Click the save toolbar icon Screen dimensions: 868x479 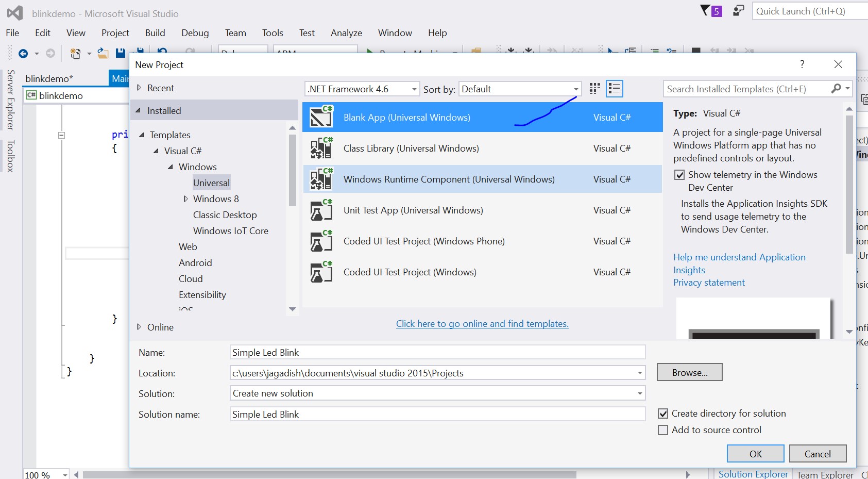coord(121,53)
